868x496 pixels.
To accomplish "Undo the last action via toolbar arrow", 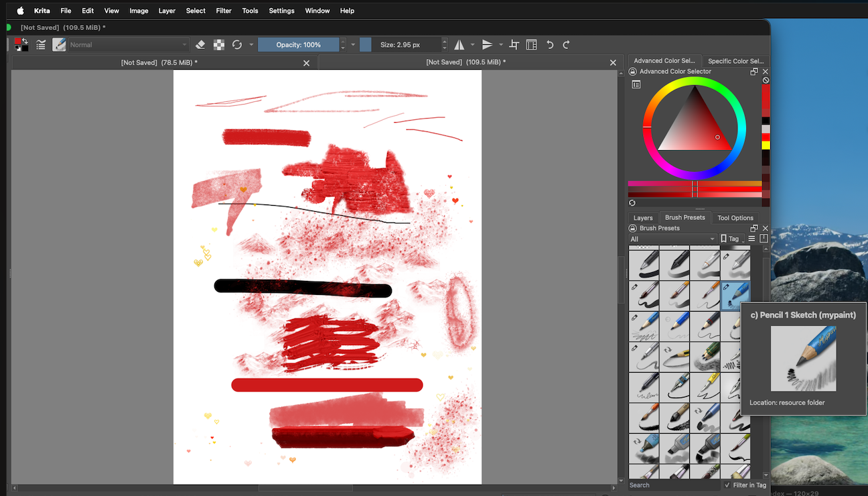I will tap(550, 45).
